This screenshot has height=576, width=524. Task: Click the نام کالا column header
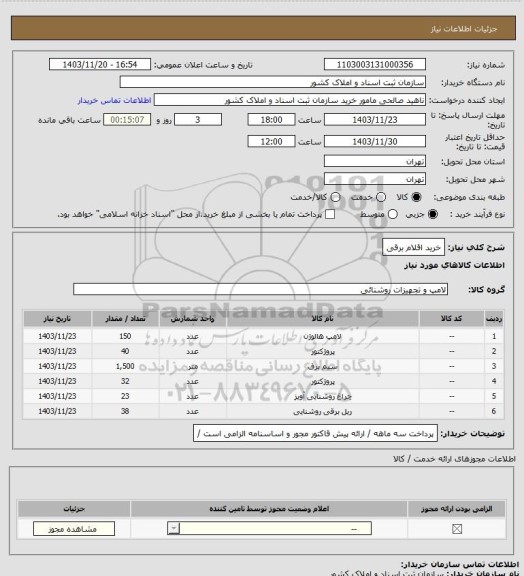(x=323, y=318)
